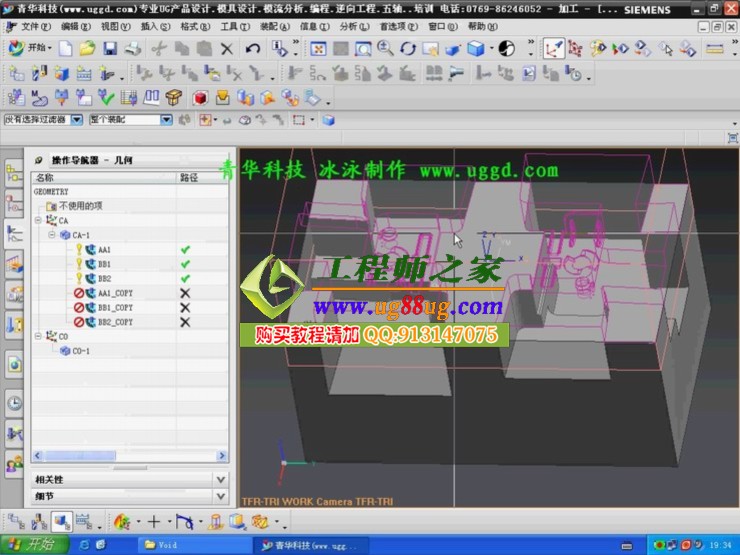Click the Fit view icon

point(318,48)
